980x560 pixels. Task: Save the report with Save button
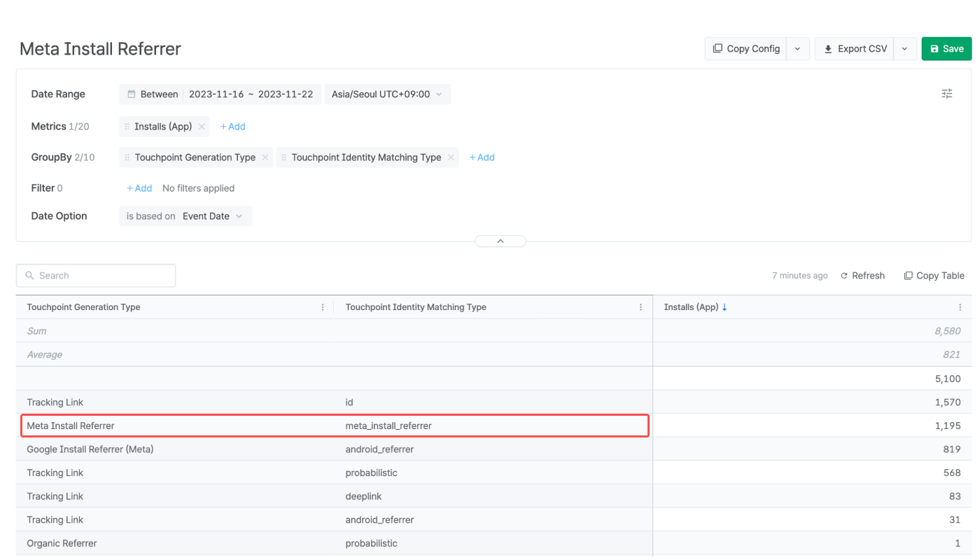pos(946,49)
